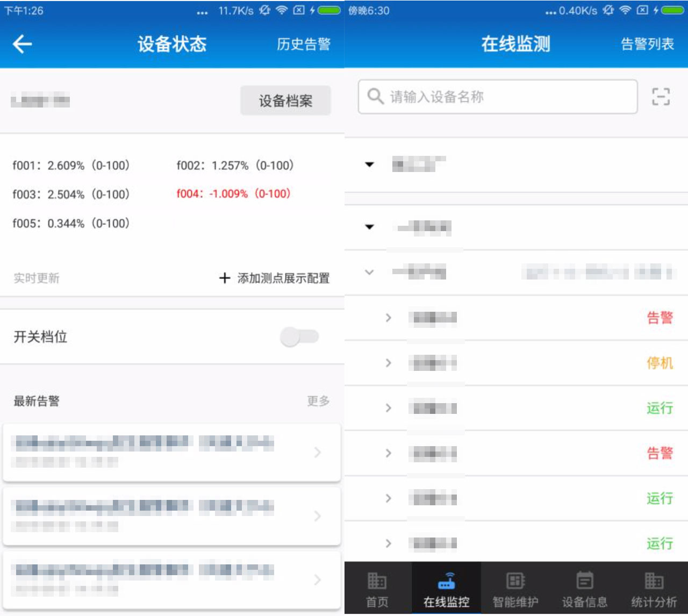The height and width of the screenshot is (616, 688).
Task: Tap the QR scan icon beside search
Action: click(661, 97)
